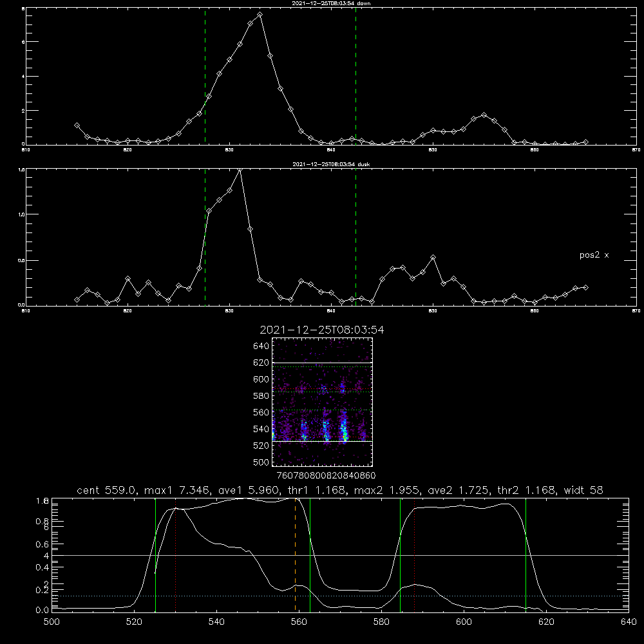Click the lower white horizontal line in spectral image
Image resolution: width=644 pixels, height=644 pixels.
coord(323,441)
